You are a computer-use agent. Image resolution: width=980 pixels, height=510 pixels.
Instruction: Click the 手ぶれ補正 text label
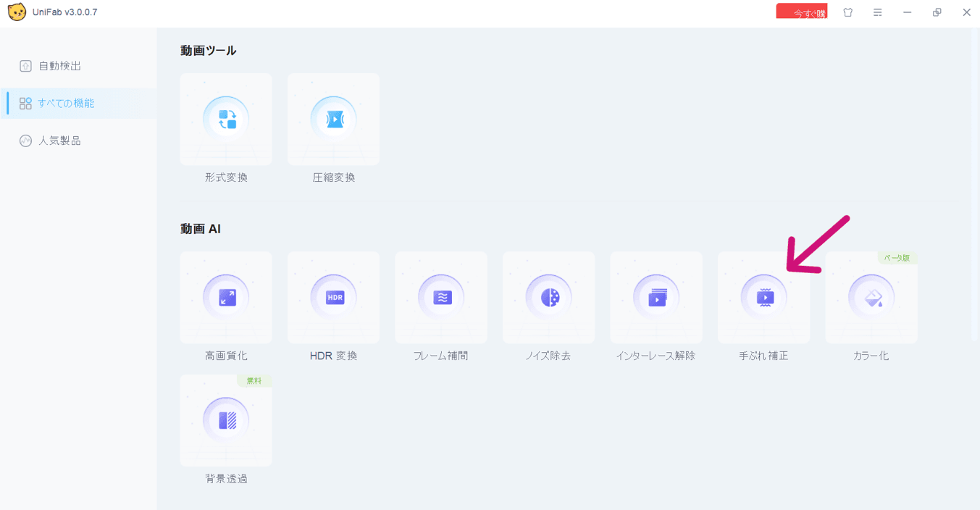coord(763,356)
